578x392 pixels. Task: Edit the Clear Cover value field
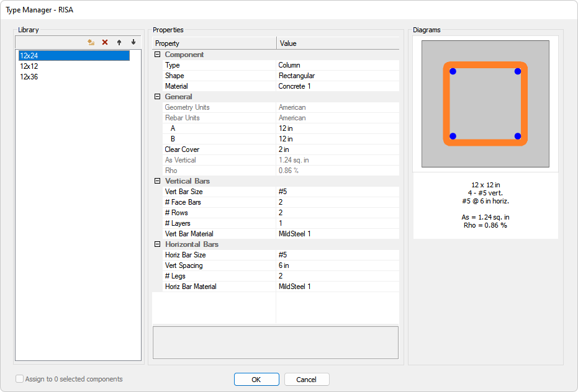(337, 149)
